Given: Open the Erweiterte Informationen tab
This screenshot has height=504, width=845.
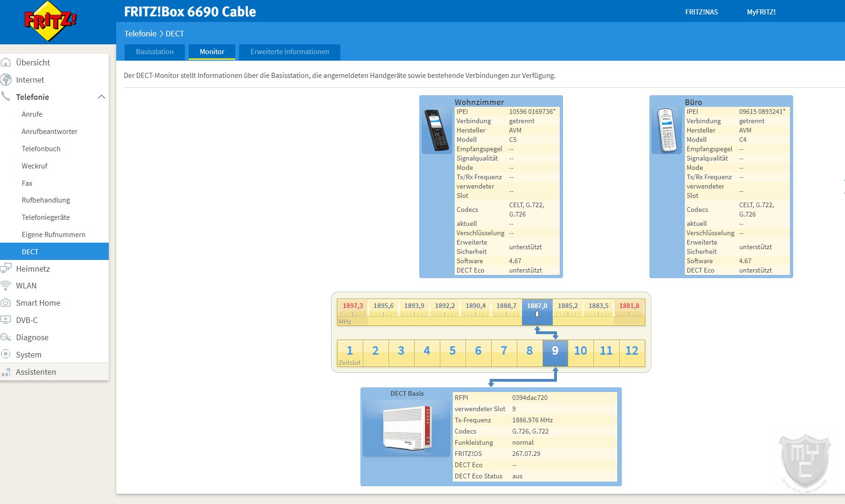Looking at the screenshot, I should coord(289,52).
